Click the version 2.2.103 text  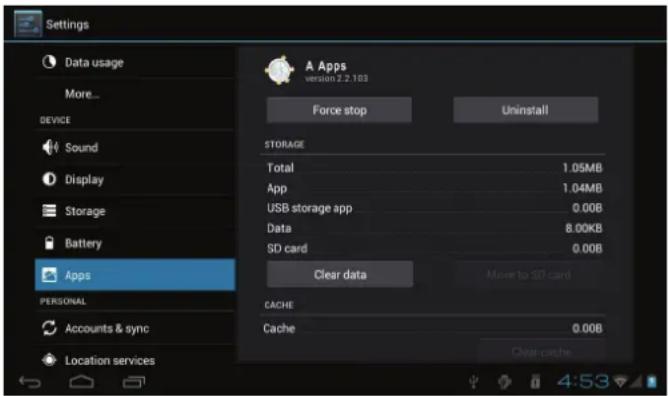tap(336, 79)
